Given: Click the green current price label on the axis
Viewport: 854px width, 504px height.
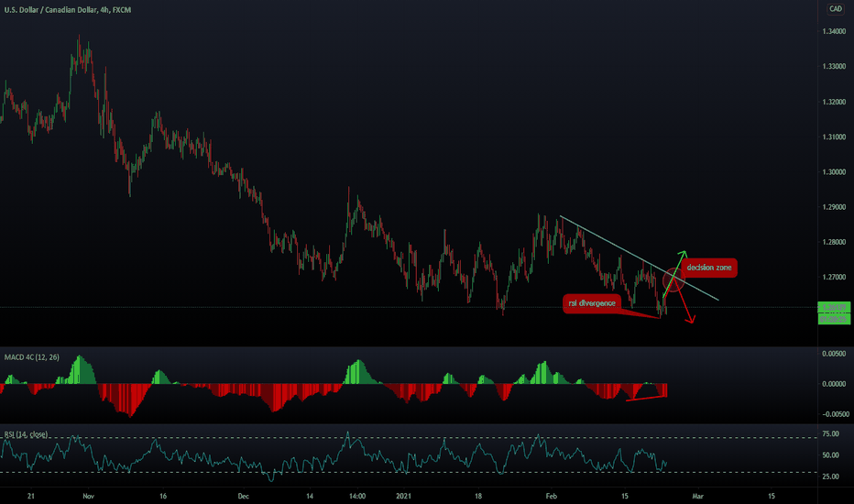Looking at the screenshot, I should pos(834,307).
